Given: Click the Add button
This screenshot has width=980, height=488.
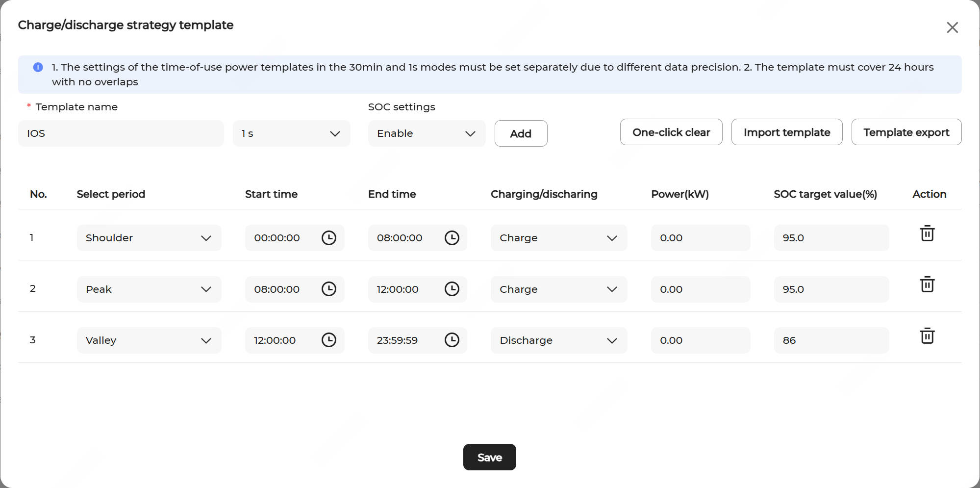Looking at the screenshot, I should point(521,133).
